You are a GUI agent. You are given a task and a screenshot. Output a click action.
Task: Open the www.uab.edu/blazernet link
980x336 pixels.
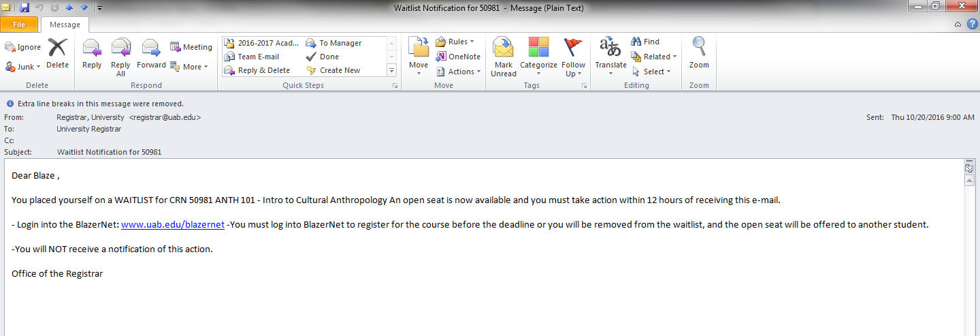click(172, 224)
